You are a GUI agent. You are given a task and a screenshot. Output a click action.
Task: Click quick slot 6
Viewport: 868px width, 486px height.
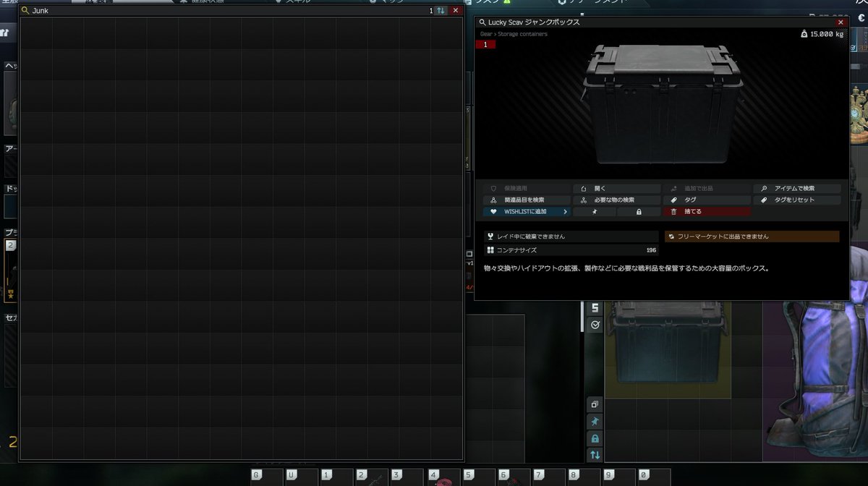513,477
